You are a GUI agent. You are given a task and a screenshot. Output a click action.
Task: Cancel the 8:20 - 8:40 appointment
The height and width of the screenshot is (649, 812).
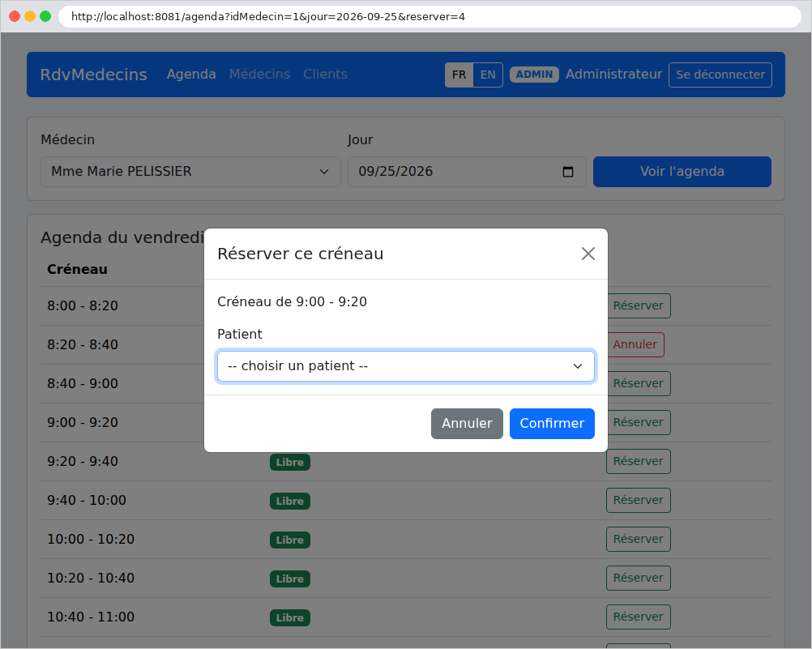click(635, 344)
